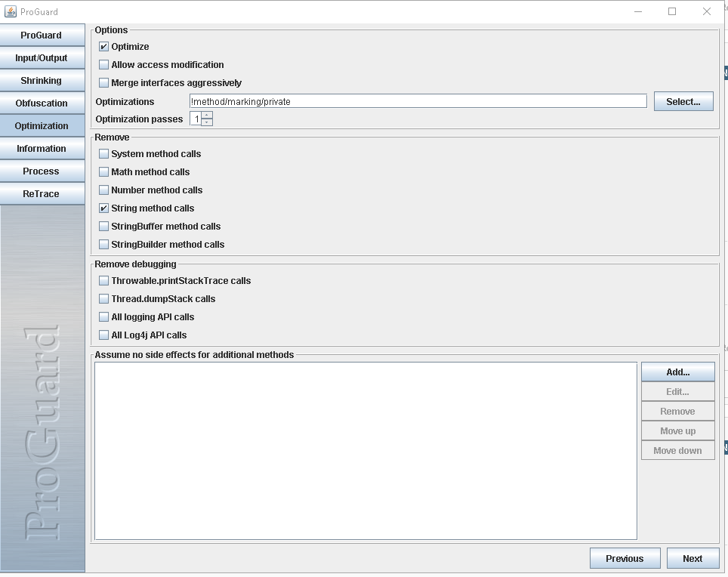The image size is (728, 577).
Task: Proceed with the Next button
Action: tap(693, 558)
